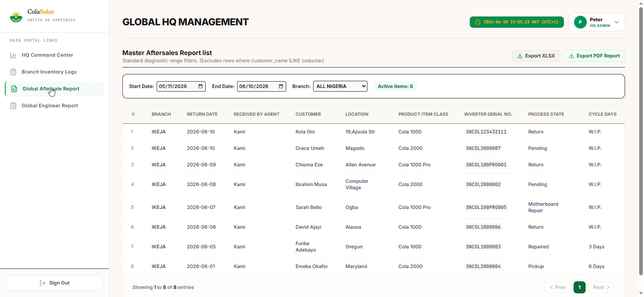Image resolution: width=644 pixels, height=297 pixels.
Task: Click the Active items: 8 badge
Action: coord(395,86)
